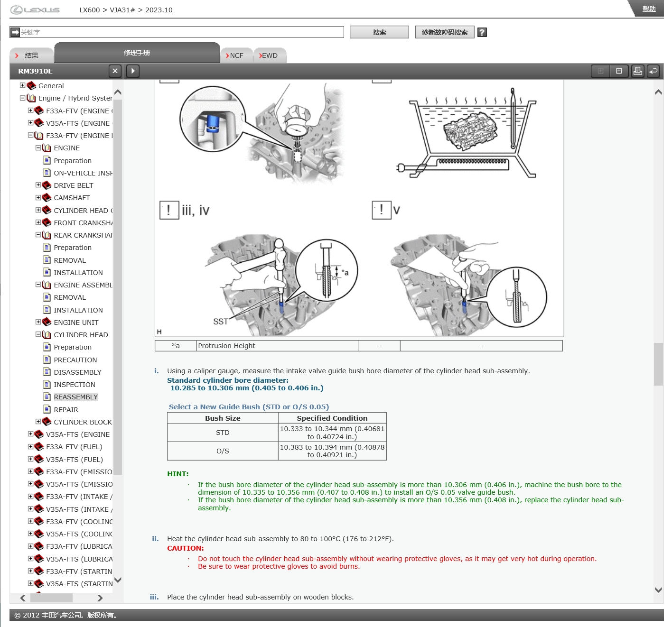Click the 搜索 search button
This screenshot has height=627, width=672.
[379, 32]
